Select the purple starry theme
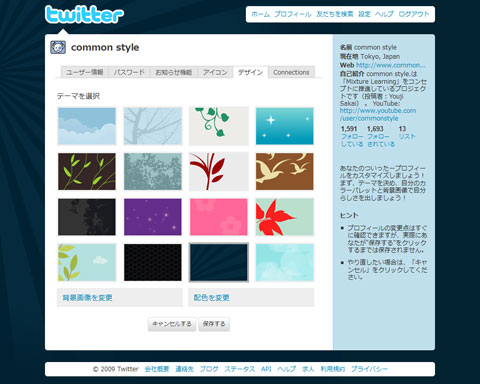The width and height of the screenshot is (480, 384). click(x=153, y=217)
